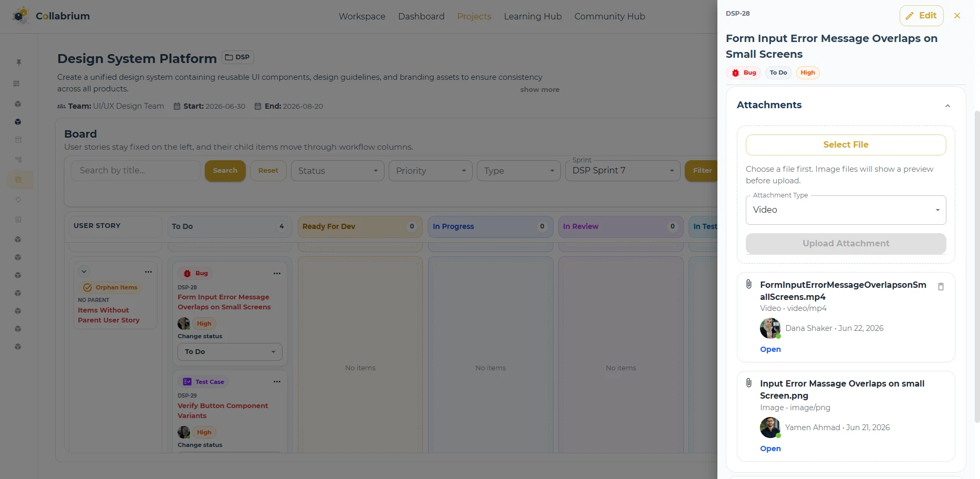980x479 pixels.
Task: Click the Ready For Dev column header
Action: click(x=360, y=226)
